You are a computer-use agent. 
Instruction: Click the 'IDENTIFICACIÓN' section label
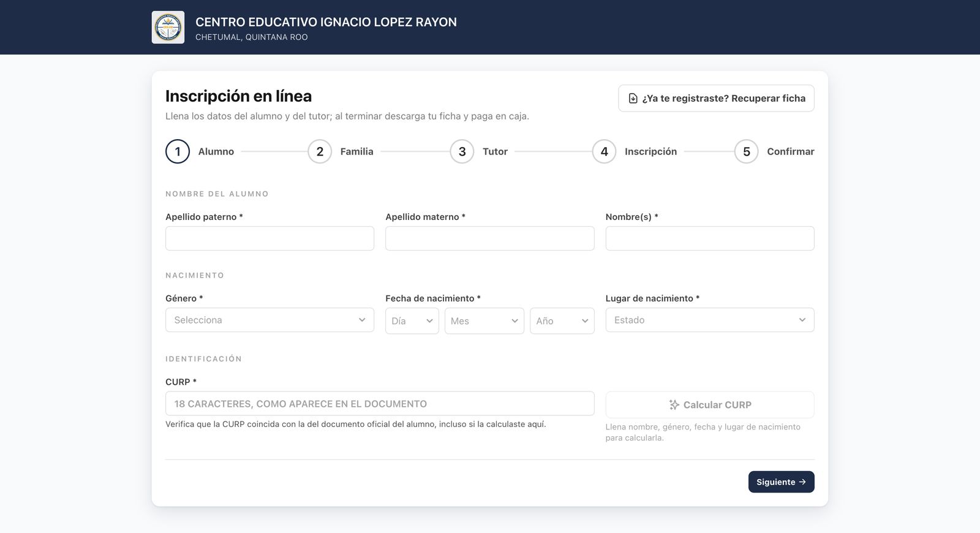coord(203,359)
